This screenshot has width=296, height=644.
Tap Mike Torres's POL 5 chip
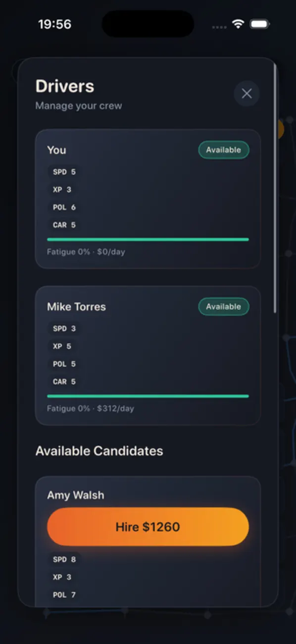tap(64, 364)
